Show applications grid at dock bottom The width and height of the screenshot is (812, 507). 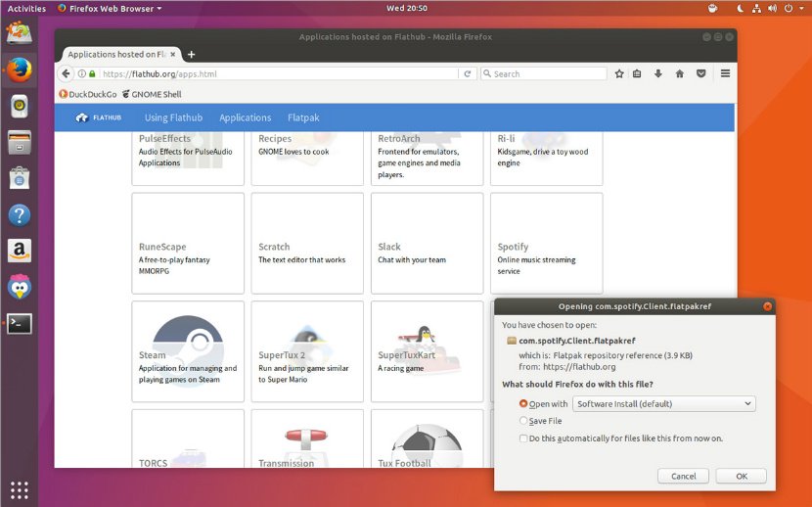pos(20,490)
